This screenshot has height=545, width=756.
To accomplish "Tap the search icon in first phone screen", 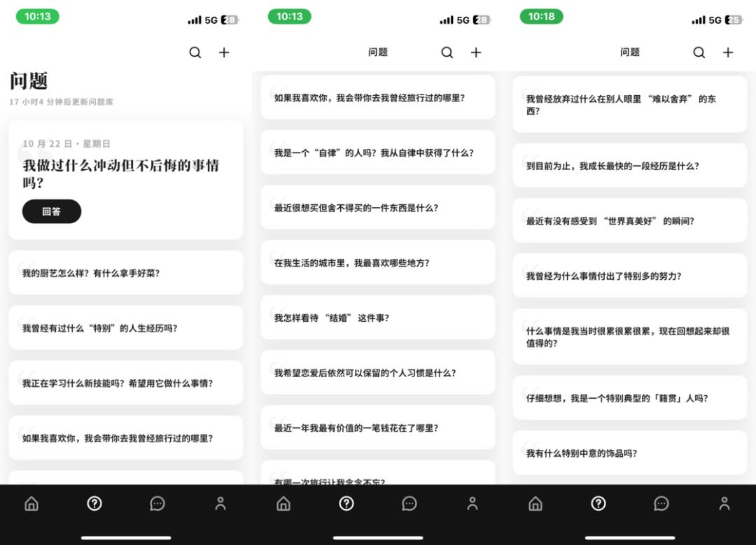I will click(195, 52).
